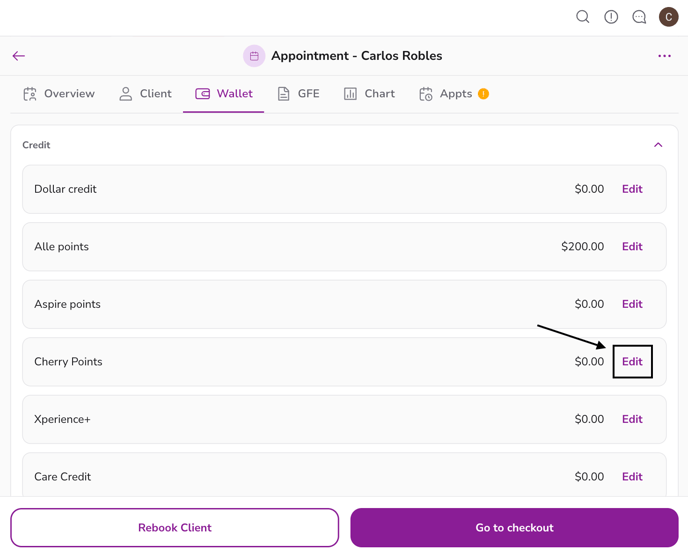Image resolution: width=688 pixels, height=552 pixels.
Task: Open the alerts exclamation icon
Action: (611, 17)
